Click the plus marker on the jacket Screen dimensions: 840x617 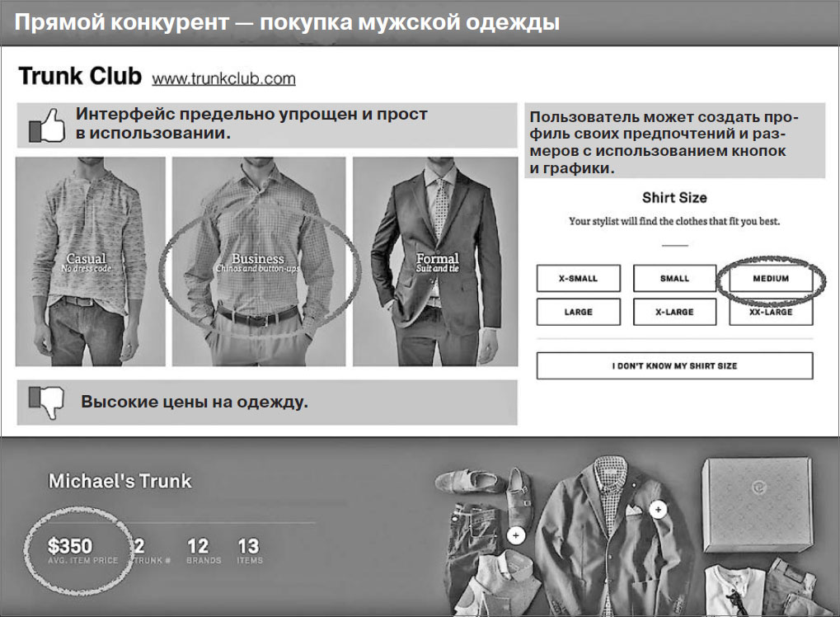(x=659, y=509)
